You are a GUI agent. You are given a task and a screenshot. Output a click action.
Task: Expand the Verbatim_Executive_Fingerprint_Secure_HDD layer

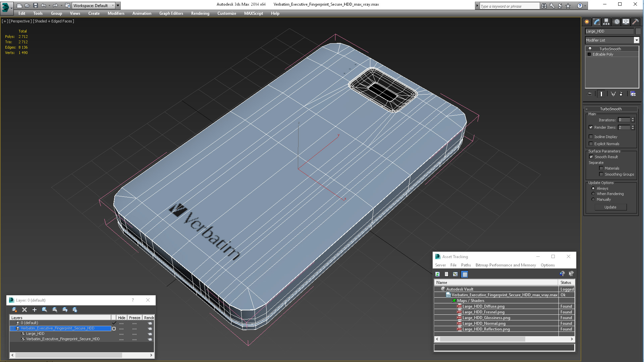click(13, 328)
